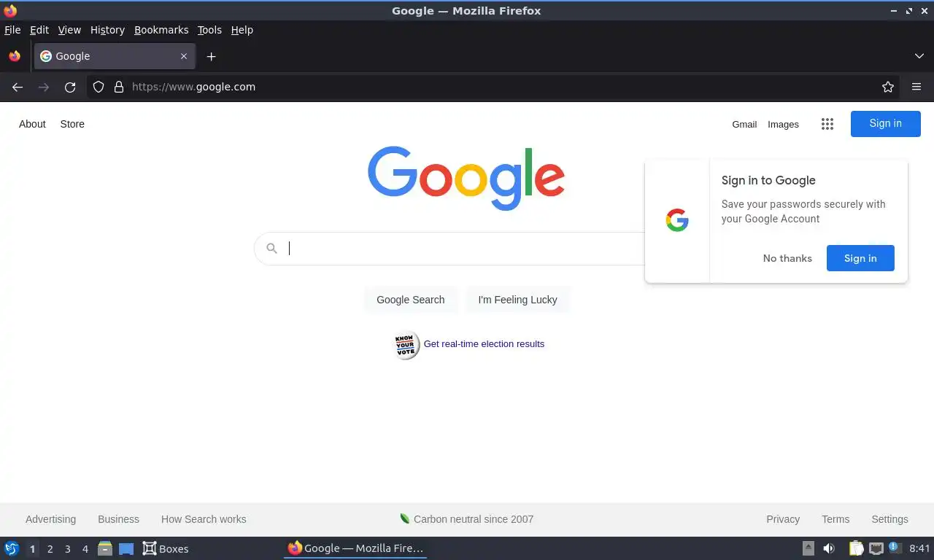
Task: Click the Google logo
Action: [x=466, y=178]
